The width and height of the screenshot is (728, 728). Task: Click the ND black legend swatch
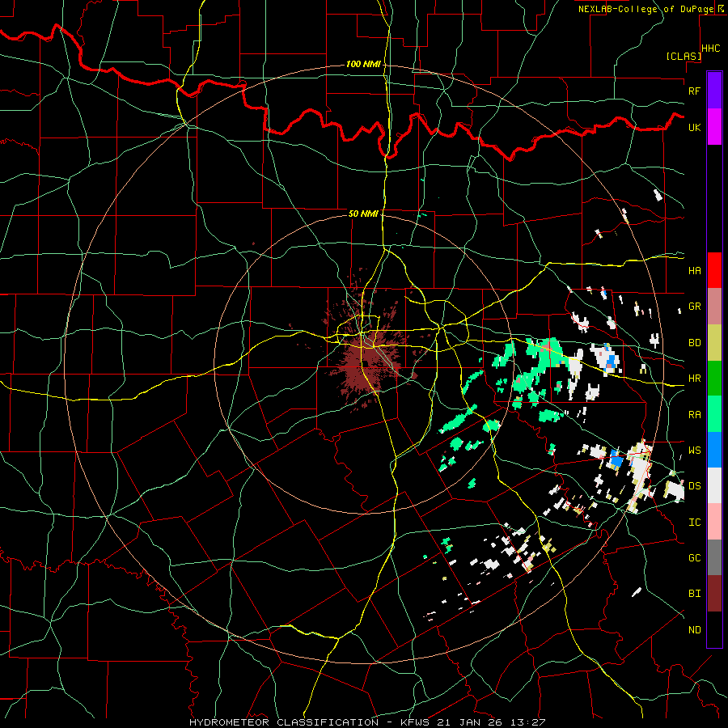click(714, 629)
